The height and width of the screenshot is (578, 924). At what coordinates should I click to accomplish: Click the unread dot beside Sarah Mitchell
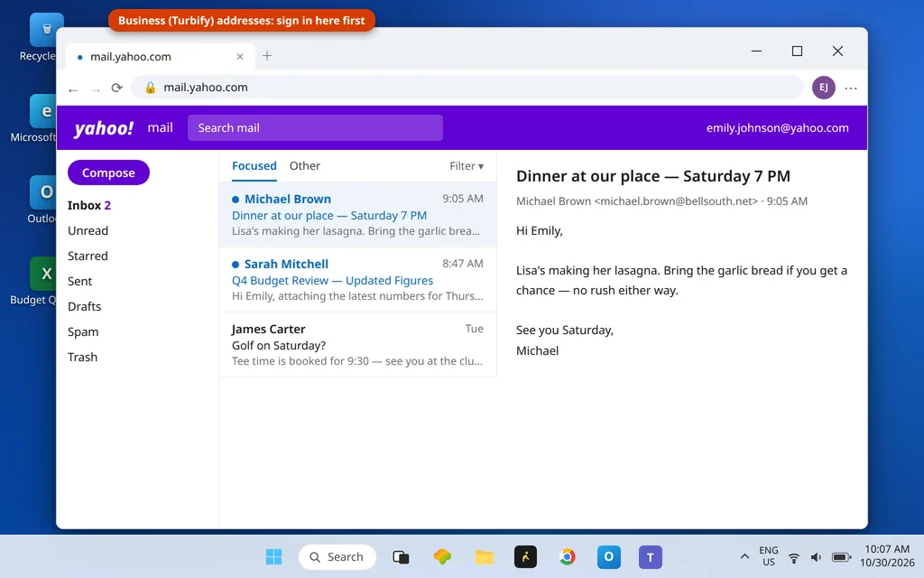[x=236, y=265]
